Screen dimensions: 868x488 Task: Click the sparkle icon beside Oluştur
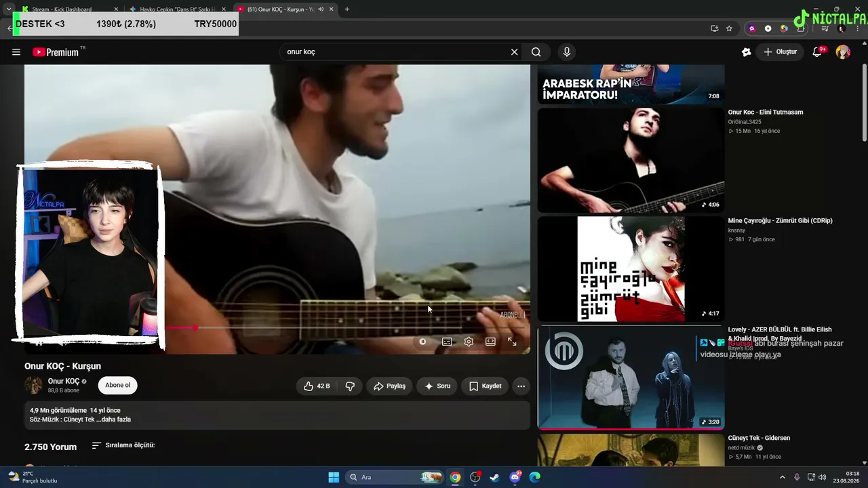click(x=747, y=52)
